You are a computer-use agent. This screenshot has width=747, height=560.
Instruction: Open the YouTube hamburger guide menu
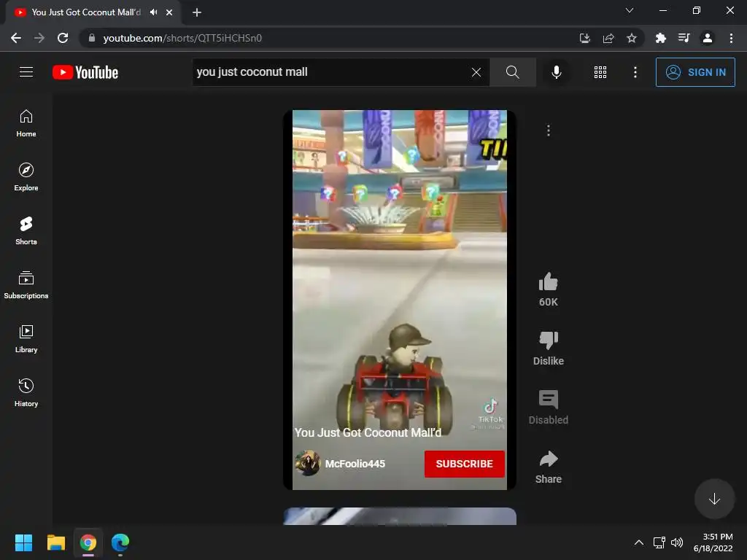26,72
